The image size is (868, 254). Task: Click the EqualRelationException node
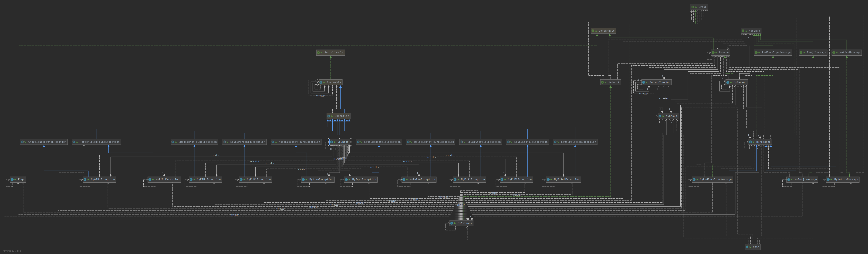coord(575,142)
